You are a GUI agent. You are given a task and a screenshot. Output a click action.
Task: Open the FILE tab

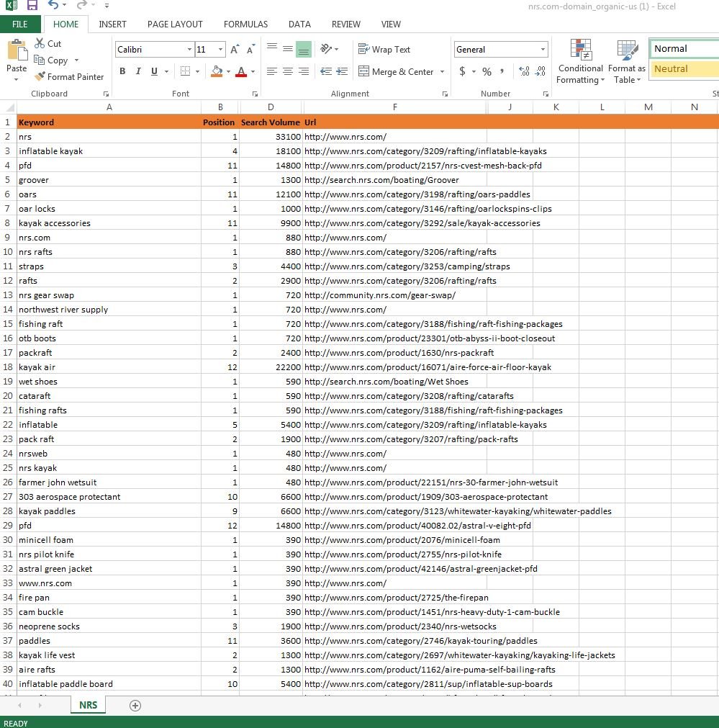click(x=20, y=24)
